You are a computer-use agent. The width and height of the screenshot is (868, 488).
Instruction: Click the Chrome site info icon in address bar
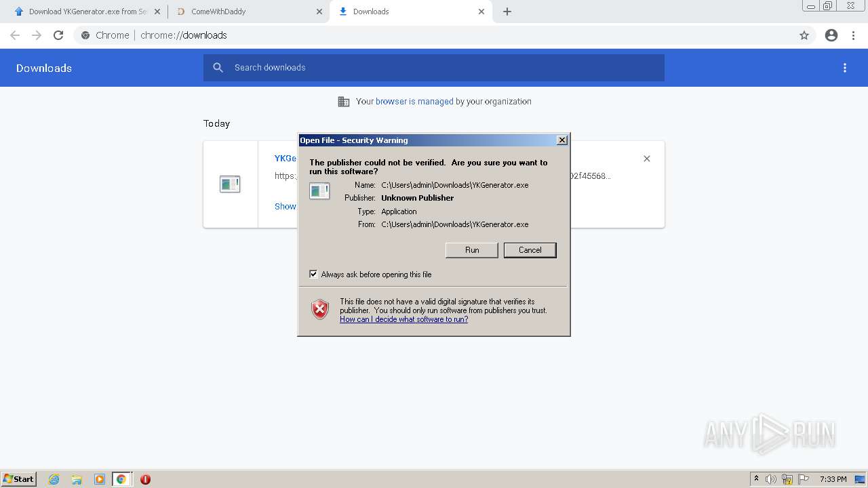point(85,35)
